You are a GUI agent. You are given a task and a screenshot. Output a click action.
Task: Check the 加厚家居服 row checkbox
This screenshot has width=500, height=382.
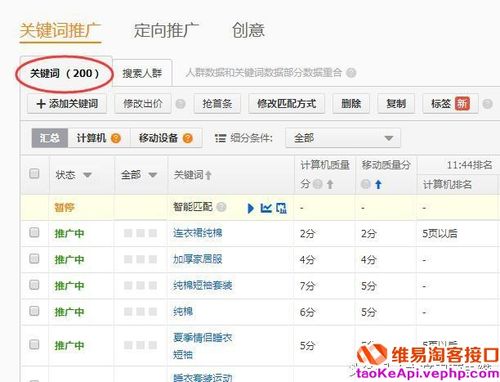[34, 259]
